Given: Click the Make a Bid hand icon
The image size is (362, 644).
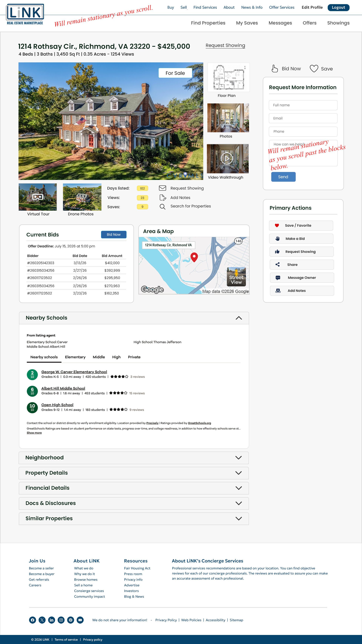Looking at the screenshot, I should point(278,239).
